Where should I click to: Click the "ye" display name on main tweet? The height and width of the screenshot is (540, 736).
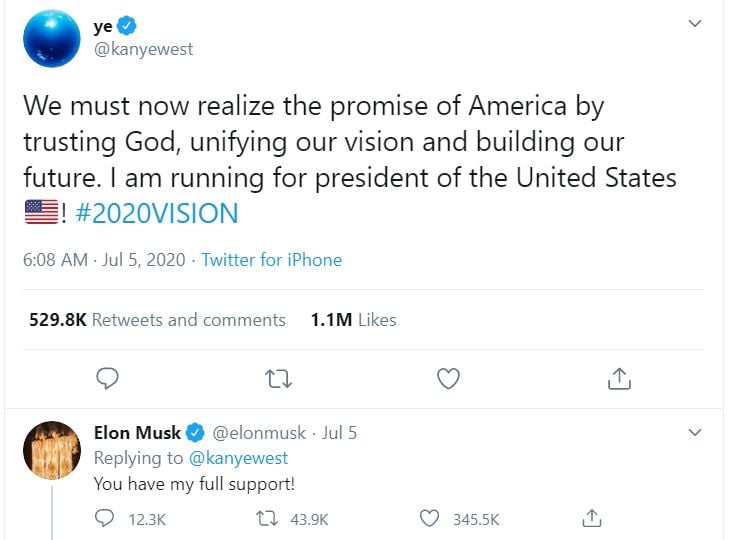[102, 27]
